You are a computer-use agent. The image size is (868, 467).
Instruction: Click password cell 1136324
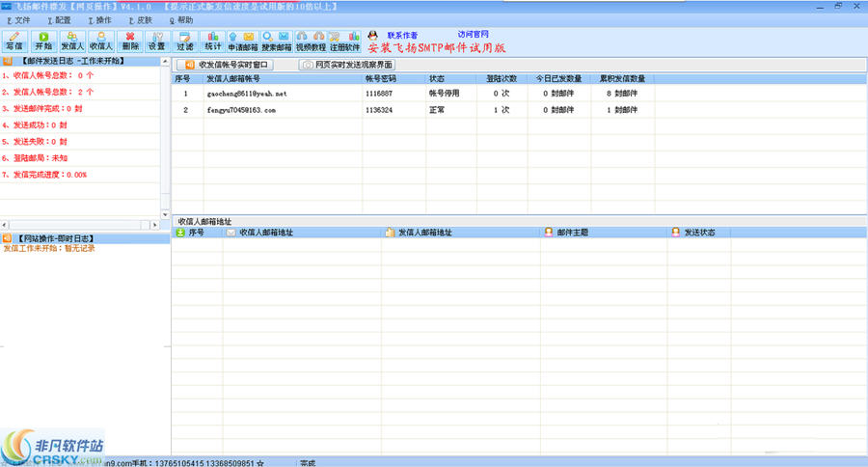[379, 110]
